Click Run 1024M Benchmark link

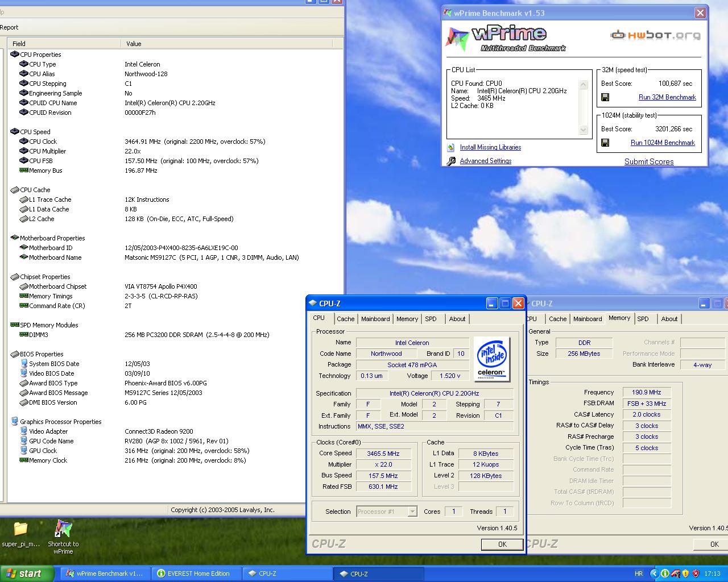(x=663, y=143)
